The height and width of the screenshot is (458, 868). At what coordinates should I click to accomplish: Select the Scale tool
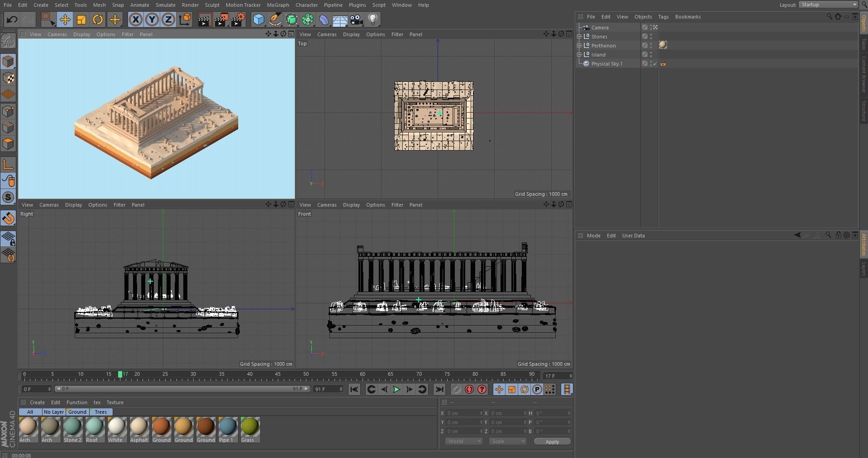81,19
